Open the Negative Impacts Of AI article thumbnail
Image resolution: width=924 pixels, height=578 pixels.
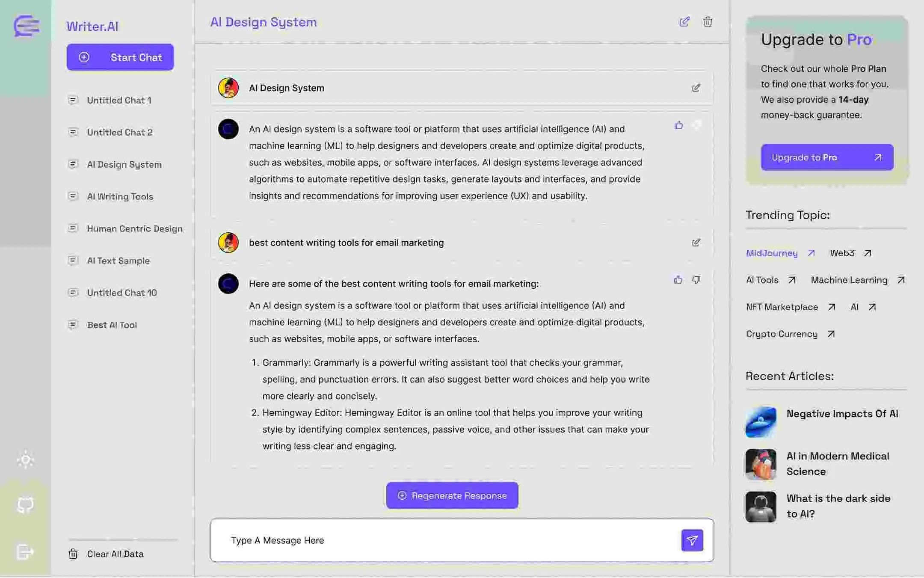point(761,422)
